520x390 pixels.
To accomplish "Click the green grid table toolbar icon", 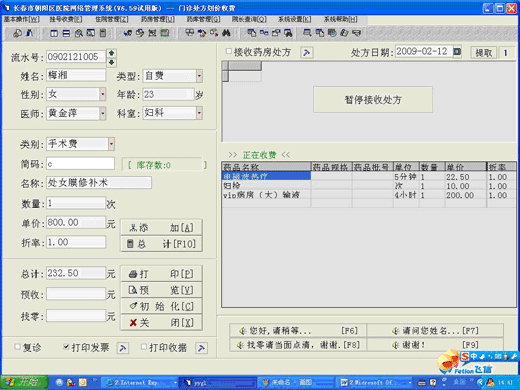I will (x=165, y=33).
